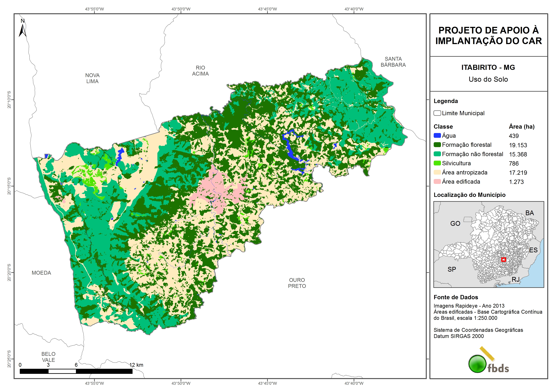The height and width of the screenshot is (392, 555).
Task: Click the Limite Municipal legend symbol
Action: (x=437, y=113)
